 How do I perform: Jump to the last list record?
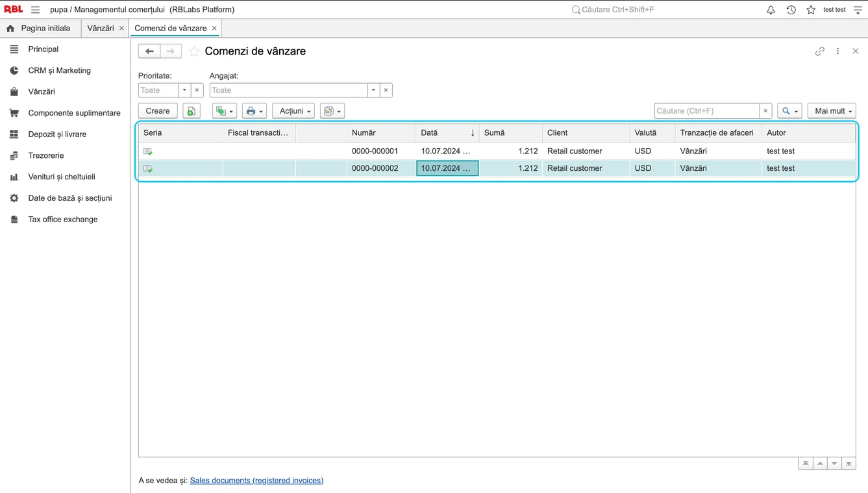(x=849, y=463)
